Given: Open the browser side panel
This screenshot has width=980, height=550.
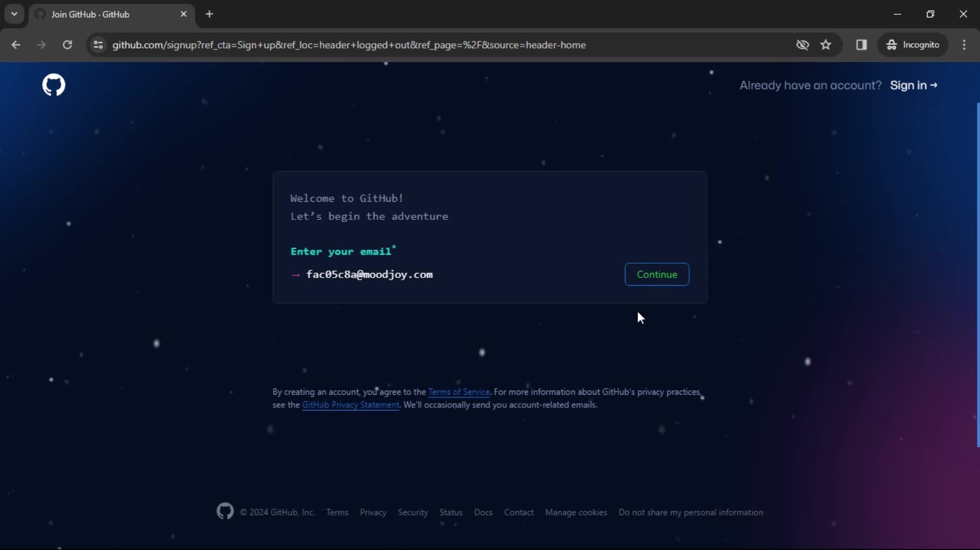Looking at the screenshot, I should tap(861, 45).
